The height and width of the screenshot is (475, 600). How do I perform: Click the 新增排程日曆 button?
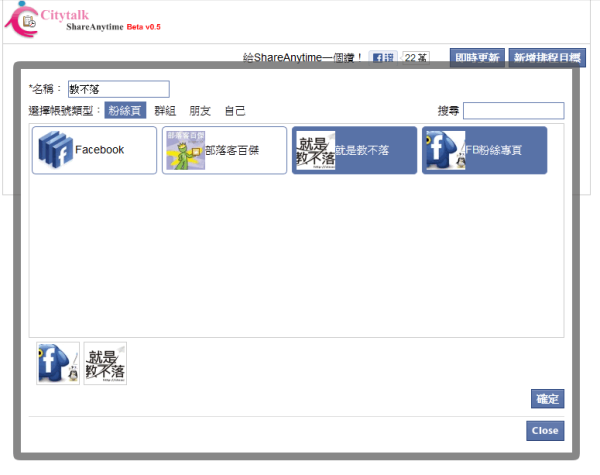tap(547, 58)
